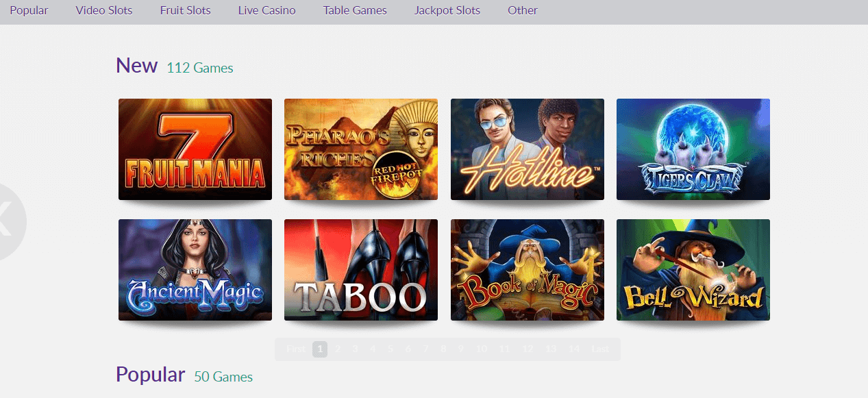The height and width of the screenshot is (398, 868).
Task: Launch the Book of Magic game
Action: pyautogui.click(x=528, y=270)
